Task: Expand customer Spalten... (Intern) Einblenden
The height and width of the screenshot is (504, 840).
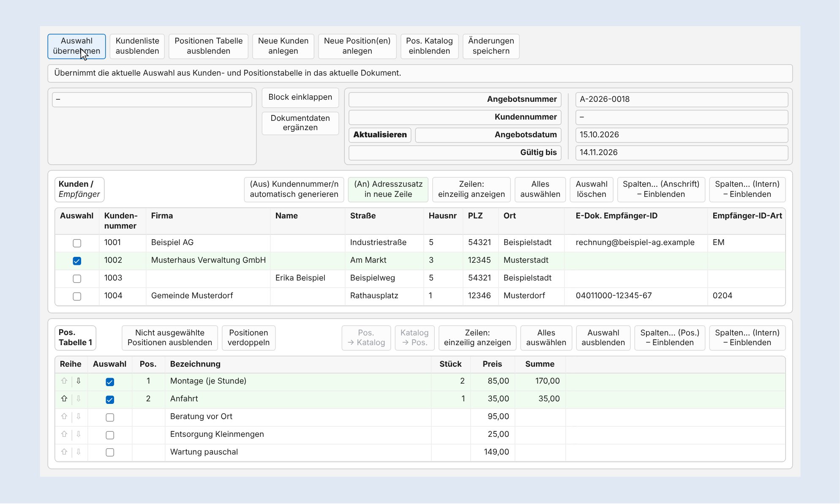Action: click(x=747, y=189)
